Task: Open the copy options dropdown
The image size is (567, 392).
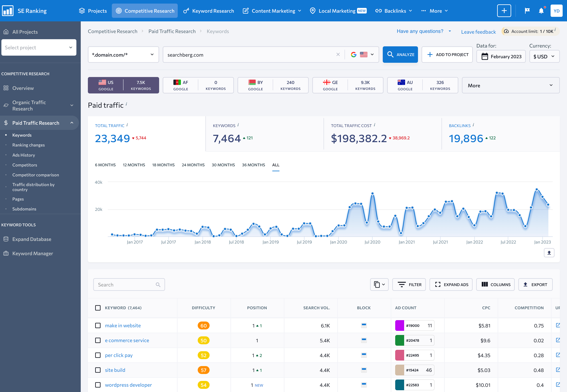Action: click(379, 284)
